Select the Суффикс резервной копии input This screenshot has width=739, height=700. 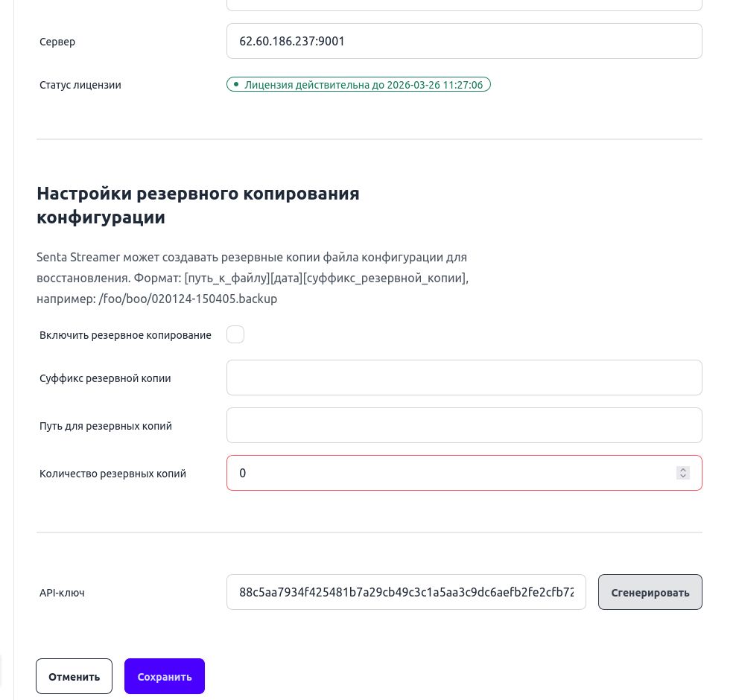464,378
